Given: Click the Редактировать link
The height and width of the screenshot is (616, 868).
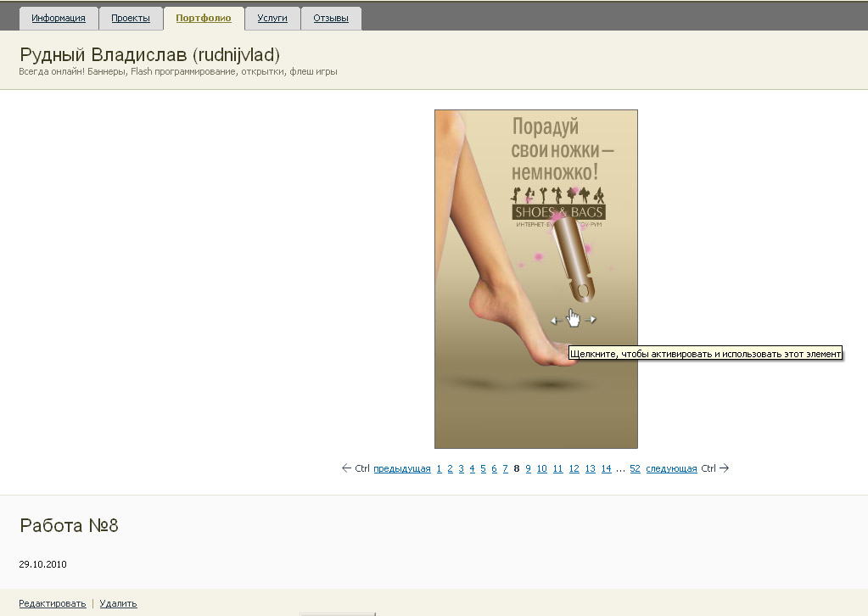Looking at the screenshot, I should click(53, 603).
